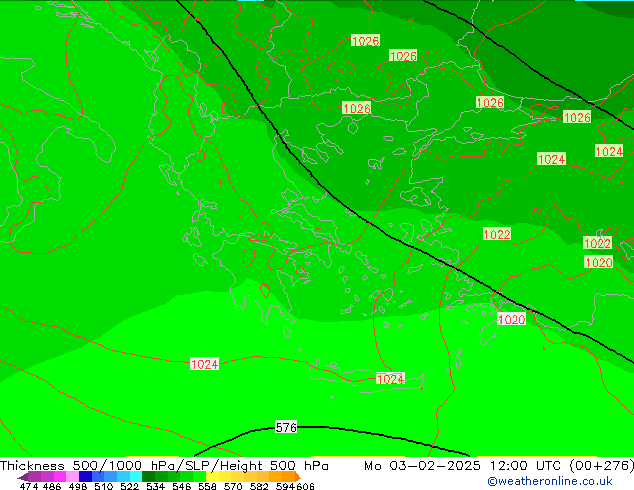
Task: Click the 1024 label left of Crete
Action: [204, 364]
